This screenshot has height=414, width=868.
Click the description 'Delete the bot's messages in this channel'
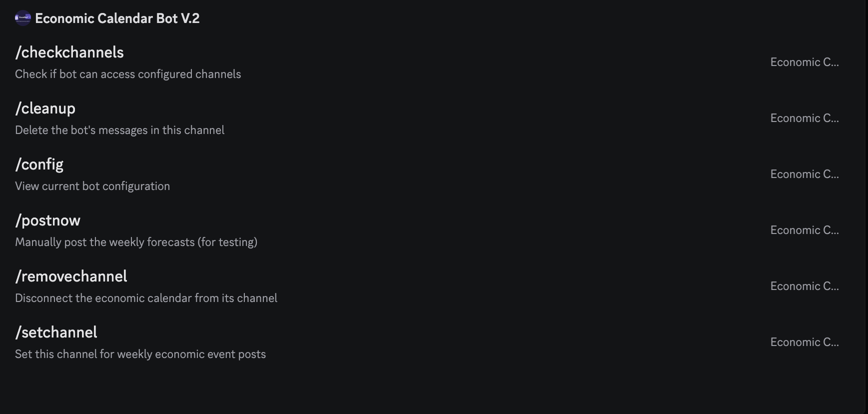120,130
